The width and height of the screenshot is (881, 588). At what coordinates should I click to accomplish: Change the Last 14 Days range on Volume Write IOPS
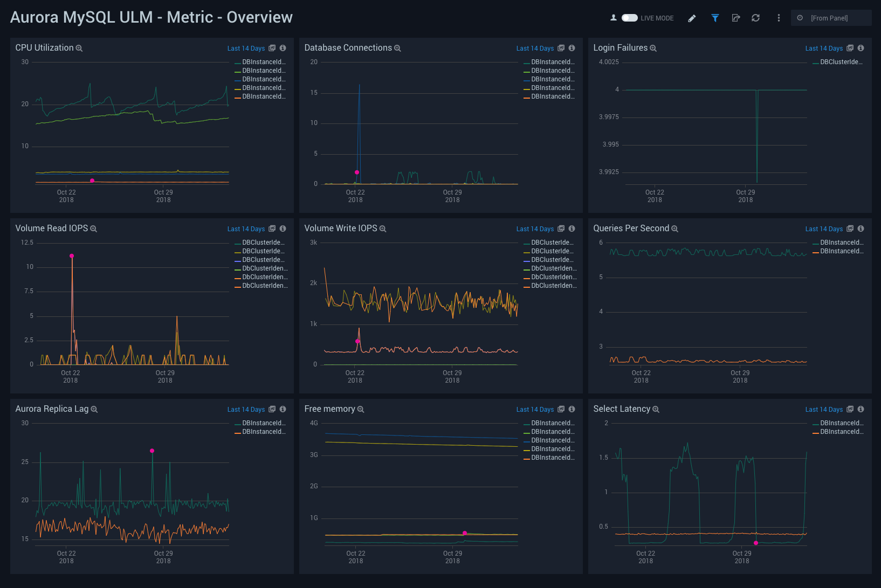(536, 229)
